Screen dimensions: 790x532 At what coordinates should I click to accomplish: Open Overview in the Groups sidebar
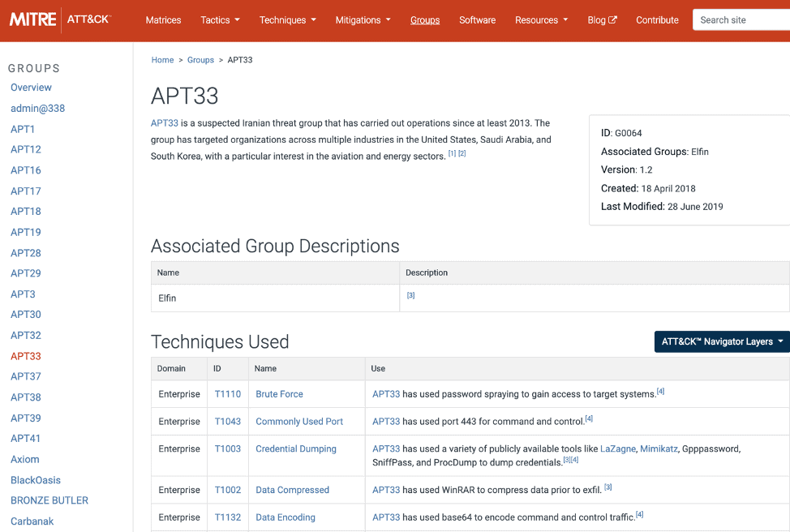[32, 88]
